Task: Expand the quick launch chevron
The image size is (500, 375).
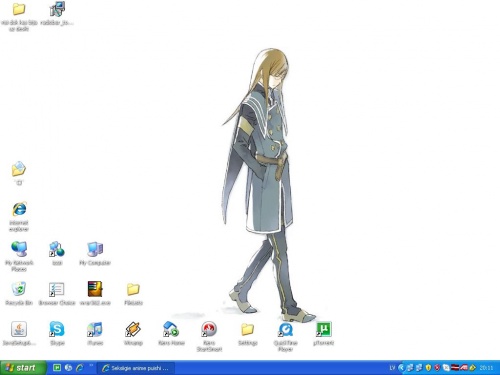Action: click(x=91, y=366)
